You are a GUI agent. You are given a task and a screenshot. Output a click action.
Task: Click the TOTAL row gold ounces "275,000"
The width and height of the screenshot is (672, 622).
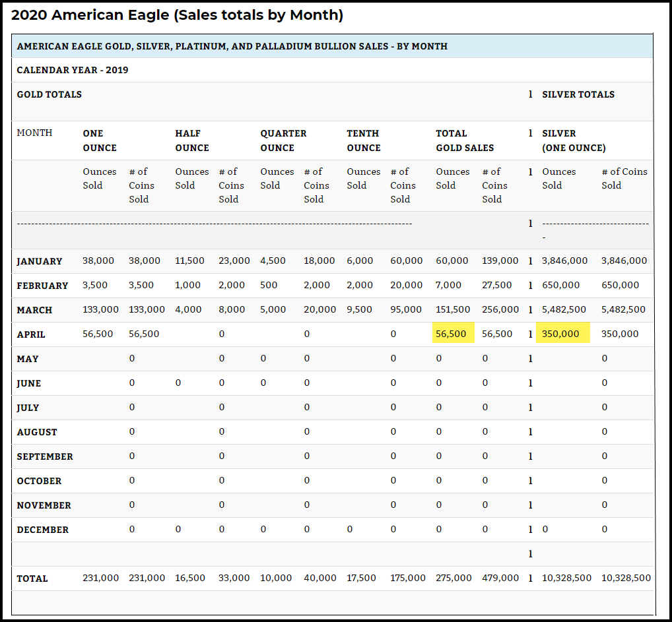(454, 578)
